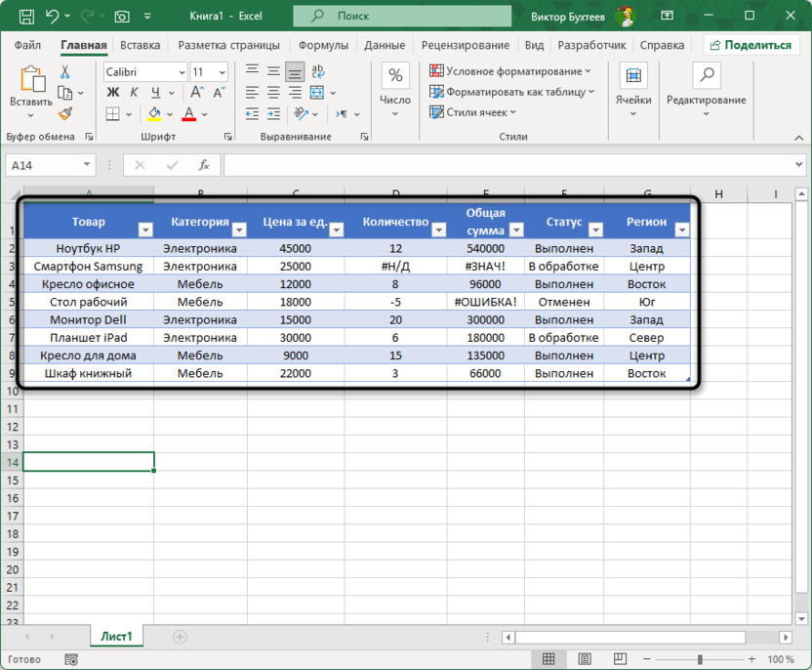The image size is (812, 670).
Task: Click the Save icon in the title bar
Action: point(25,17)
